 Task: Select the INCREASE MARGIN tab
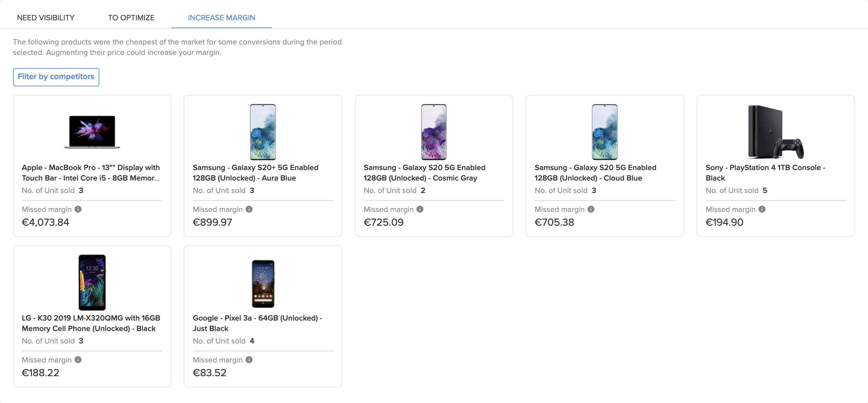221,18
